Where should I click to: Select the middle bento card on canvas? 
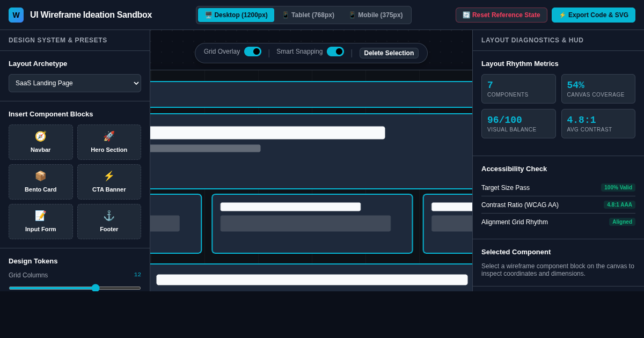pyautogui.click(x=312, y=224)
